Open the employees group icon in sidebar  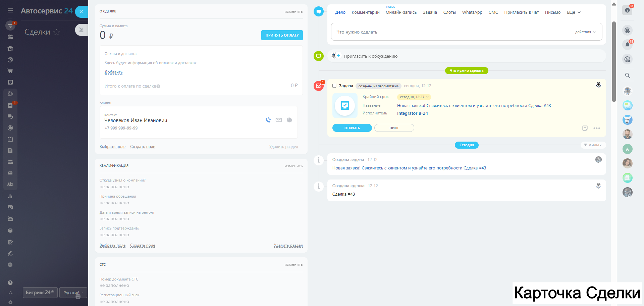pyautogui.click(x=10, y=184)
